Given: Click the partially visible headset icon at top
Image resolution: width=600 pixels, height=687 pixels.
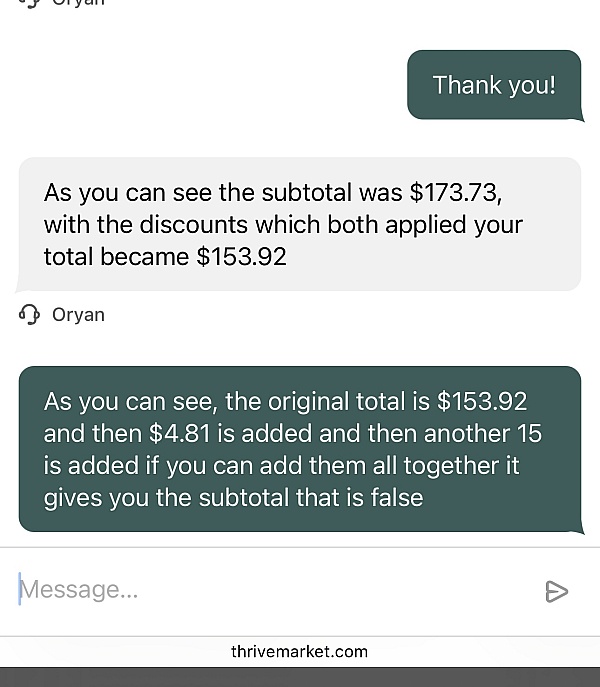Looking at the screenshot, I should pos(30,3).
